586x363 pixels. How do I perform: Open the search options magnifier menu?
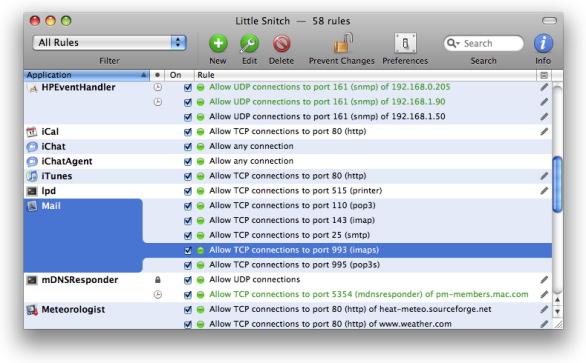coord(453,43)
